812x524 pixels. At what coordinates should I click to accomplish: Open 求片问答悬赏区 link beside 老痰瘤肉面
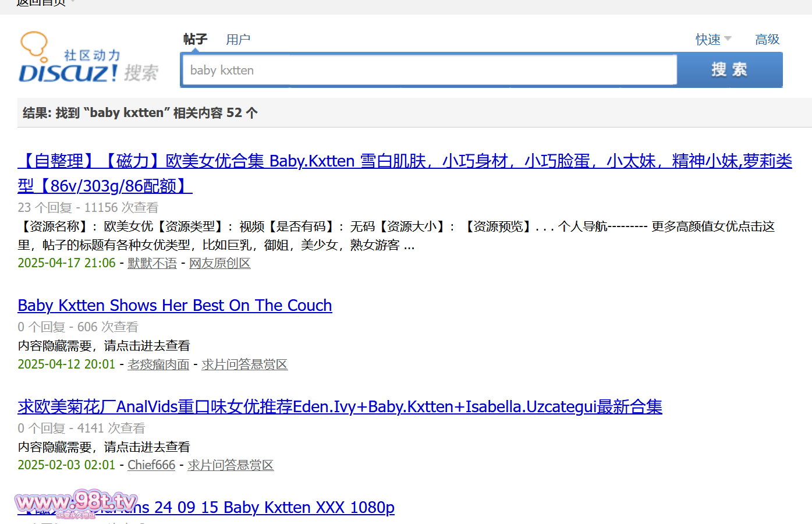[x=244, y=364]
